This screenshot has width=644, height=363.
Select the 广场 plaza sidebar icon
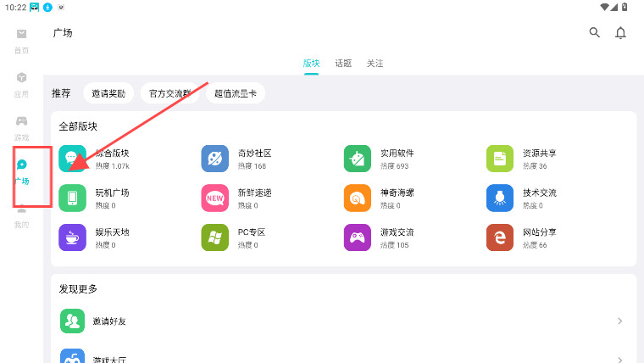coord(21,165)
